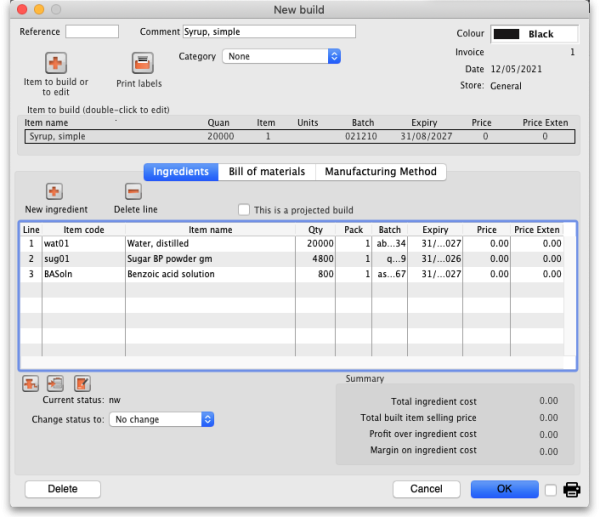Click the third small icon with pencil below table

click(82, 383)
